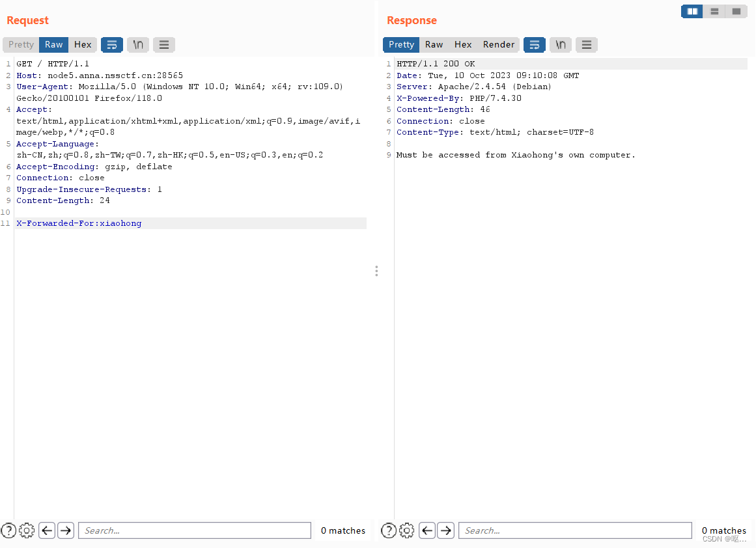Select the Raw tab in Request panel
Viewport: 756px width, 548px height.
53,44
